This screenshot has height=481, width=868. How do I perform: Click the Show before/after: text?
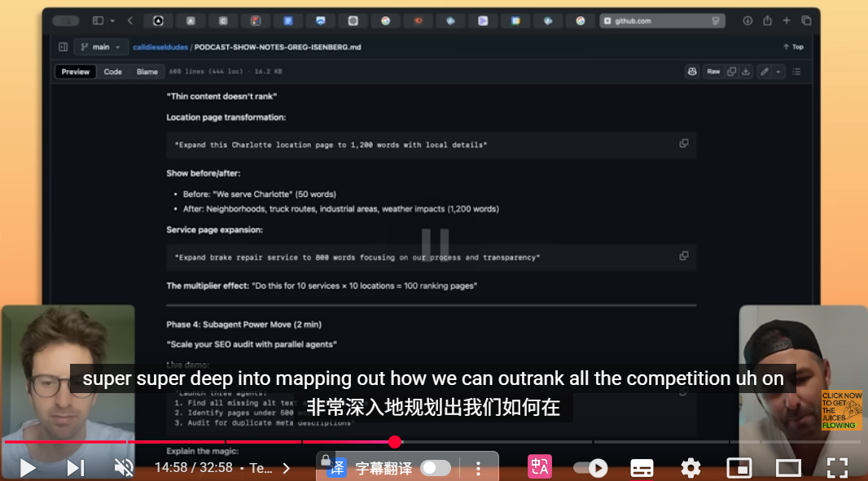tap(204, 173)
